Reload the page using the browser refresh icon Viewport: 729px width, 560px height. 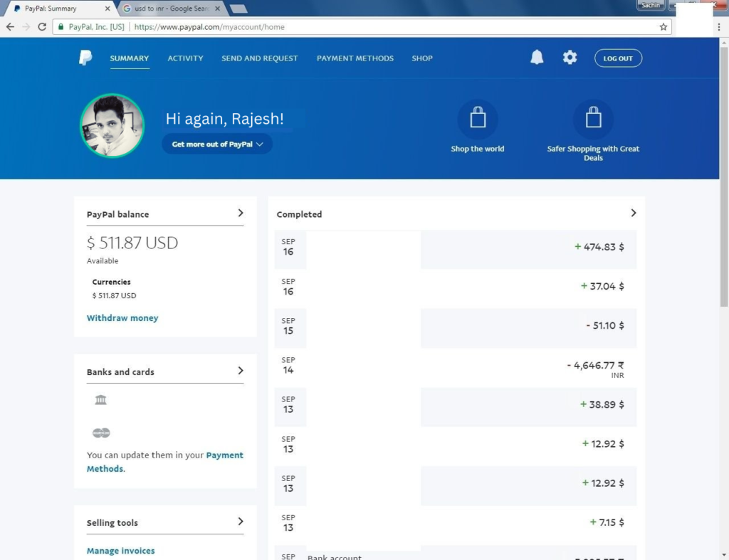42,27
